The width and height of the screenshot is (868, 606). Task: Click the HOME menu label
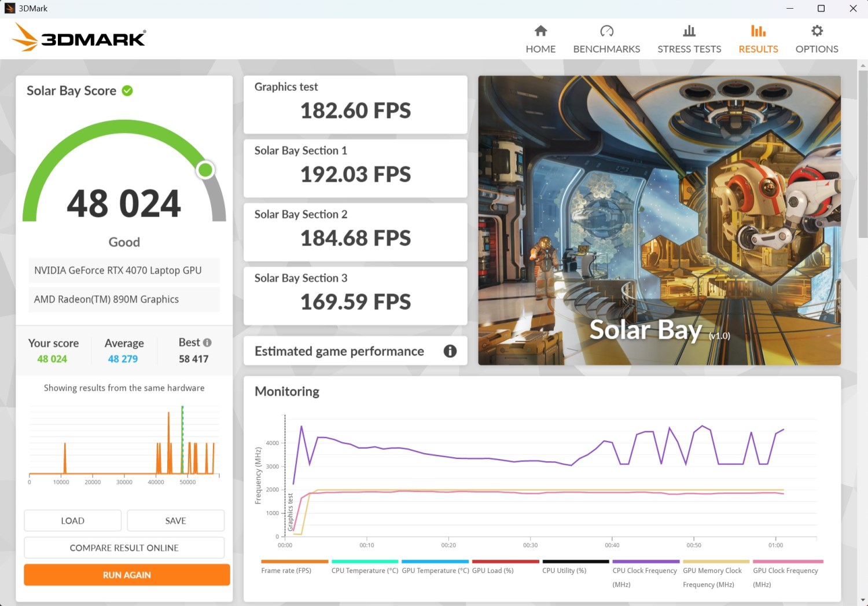click(540, 49)
